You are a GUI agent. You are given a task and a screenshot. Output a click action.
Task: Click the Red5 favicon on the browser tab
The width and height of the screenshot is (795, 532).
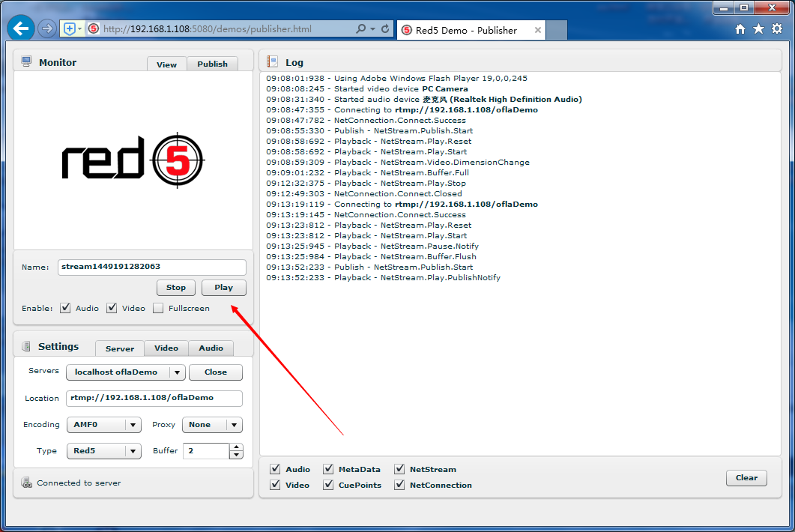point(407,30)
